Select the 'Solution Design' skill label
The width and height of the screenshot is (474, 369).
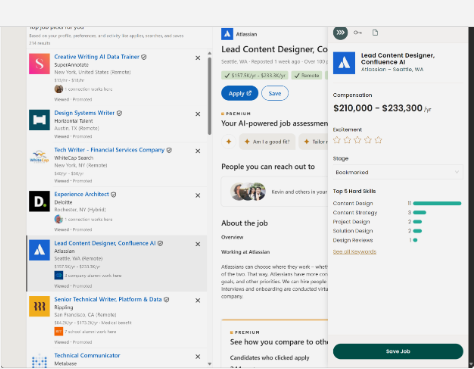pyautogui.click(x=353, y=231)
